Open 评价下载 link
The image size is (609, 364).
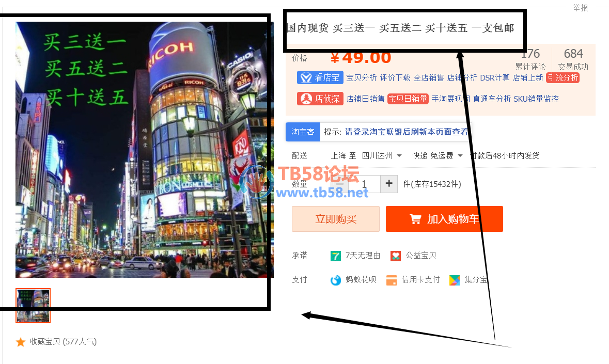[395, 77]
